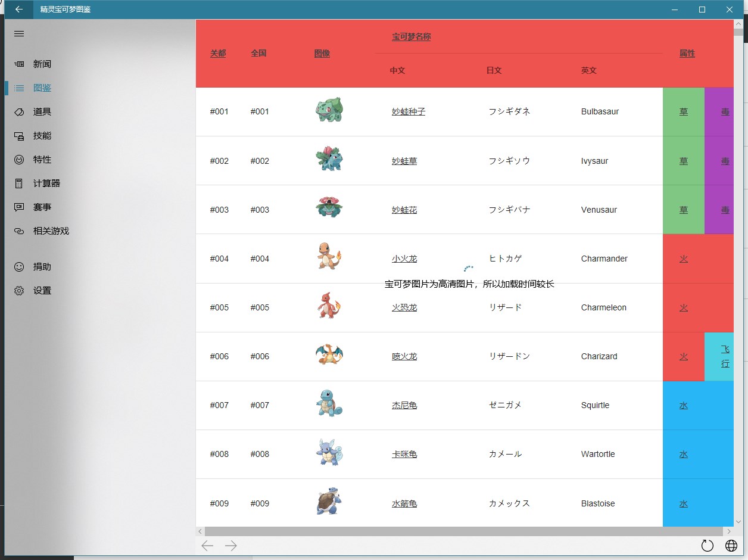Open the 捐助 menu entry
Screen dimensions: 748x560
100,267
